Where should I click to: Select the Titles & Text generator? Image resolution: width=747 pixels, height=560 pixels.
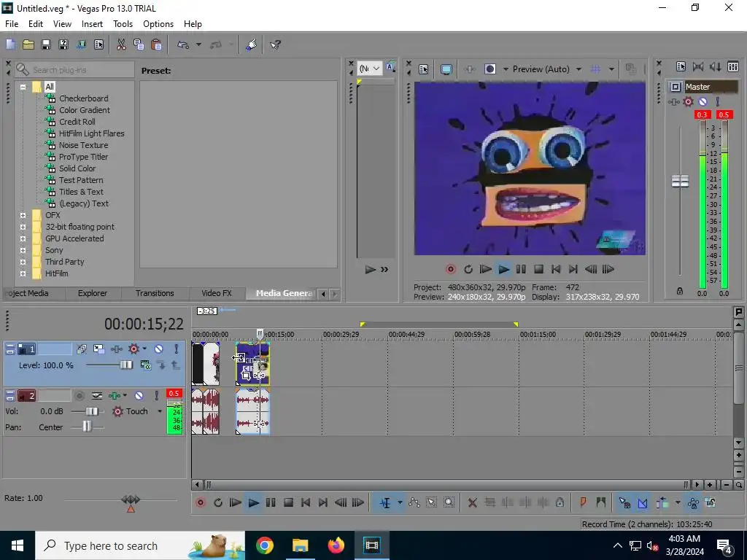pos(82,192)
